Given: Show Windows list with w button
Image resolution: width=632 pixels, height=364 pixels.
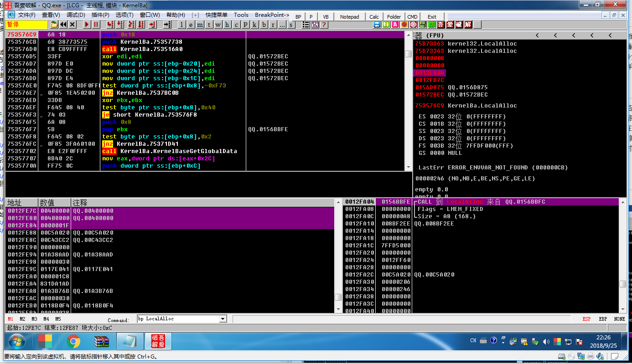Looking at the screenshot, I should [x=218, y=25].
